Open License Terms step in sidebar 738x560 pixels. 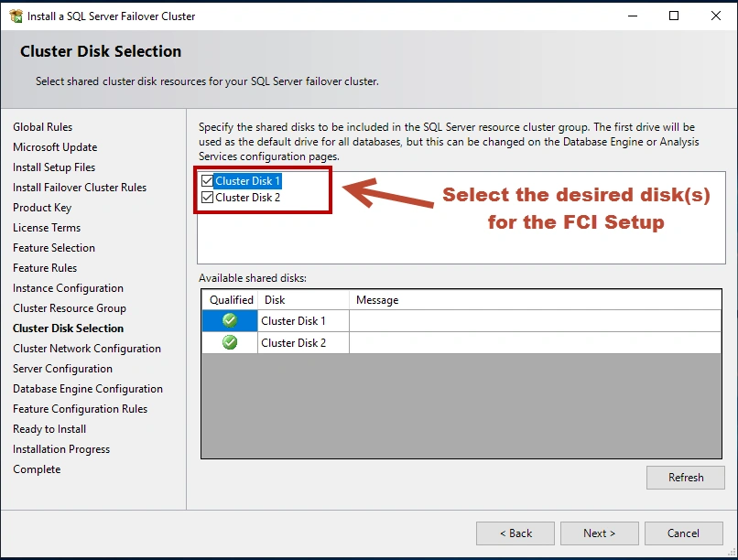(x=47, y=228)
